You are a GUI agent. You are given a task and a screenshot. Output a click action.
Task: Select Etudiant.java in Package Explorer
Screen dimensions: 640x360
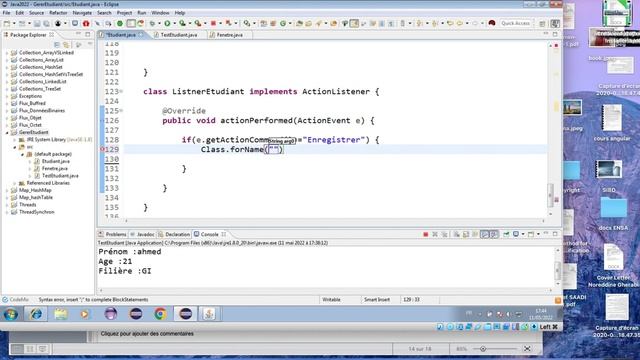[x=56, y=161]
